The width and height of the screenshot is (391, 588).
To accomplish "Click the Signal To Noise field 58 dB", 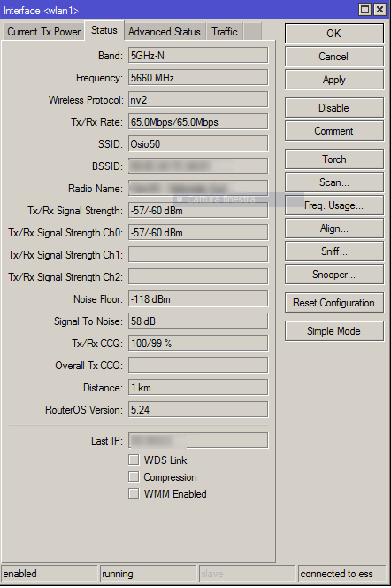I will click(198, 321).
